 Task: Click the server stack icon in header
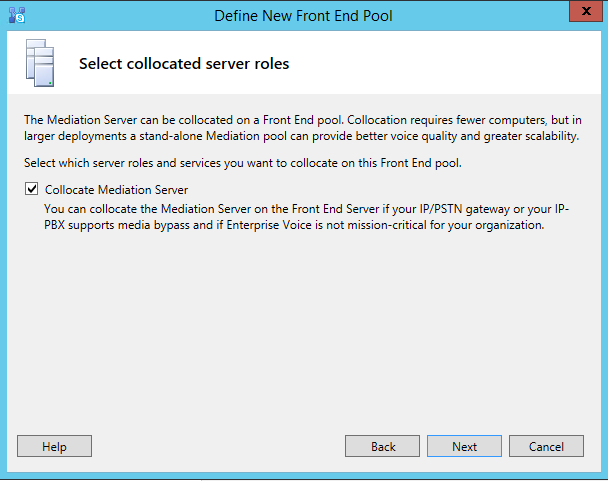39,65
